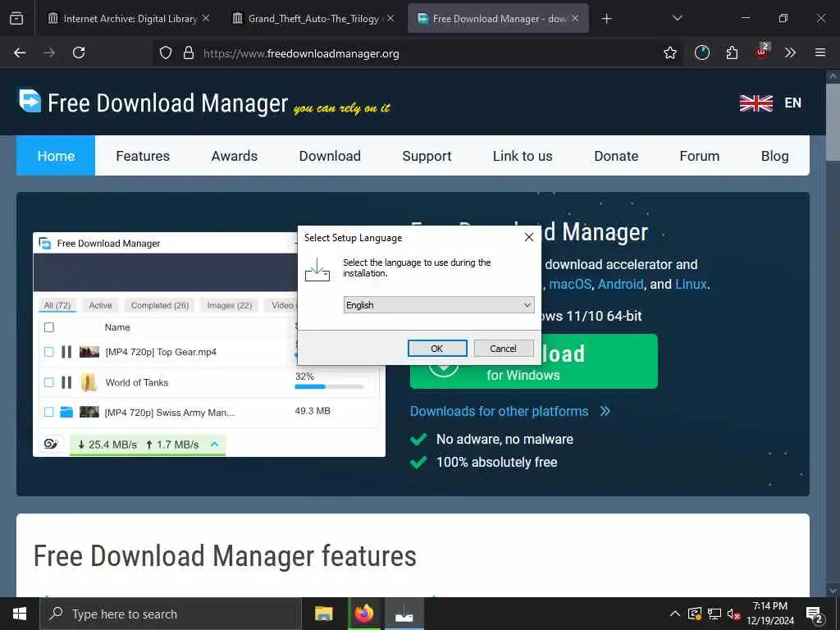This screenshot has width=840, height=630.
Task: Open the Blog menu item
Action: (x=774, y=156)
